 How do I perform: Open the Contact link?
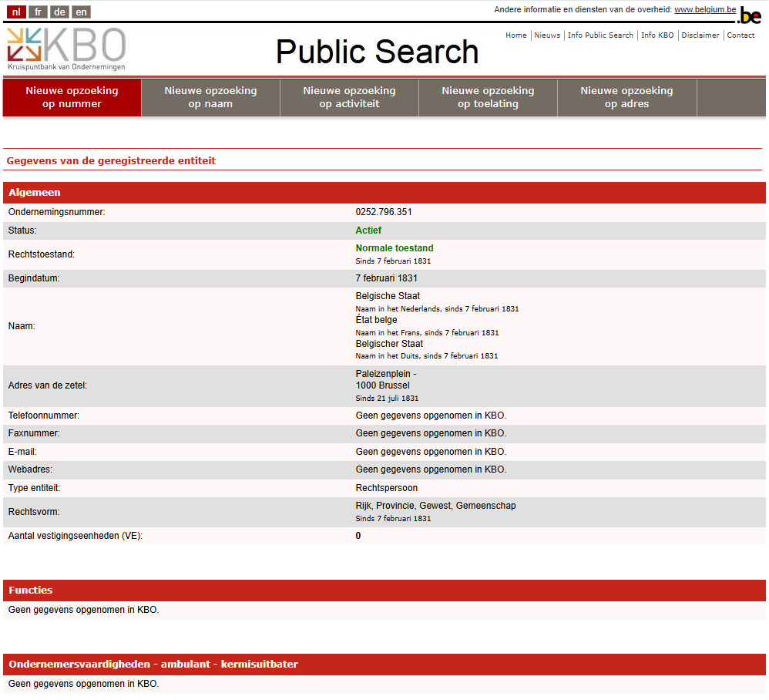point(740,35)
